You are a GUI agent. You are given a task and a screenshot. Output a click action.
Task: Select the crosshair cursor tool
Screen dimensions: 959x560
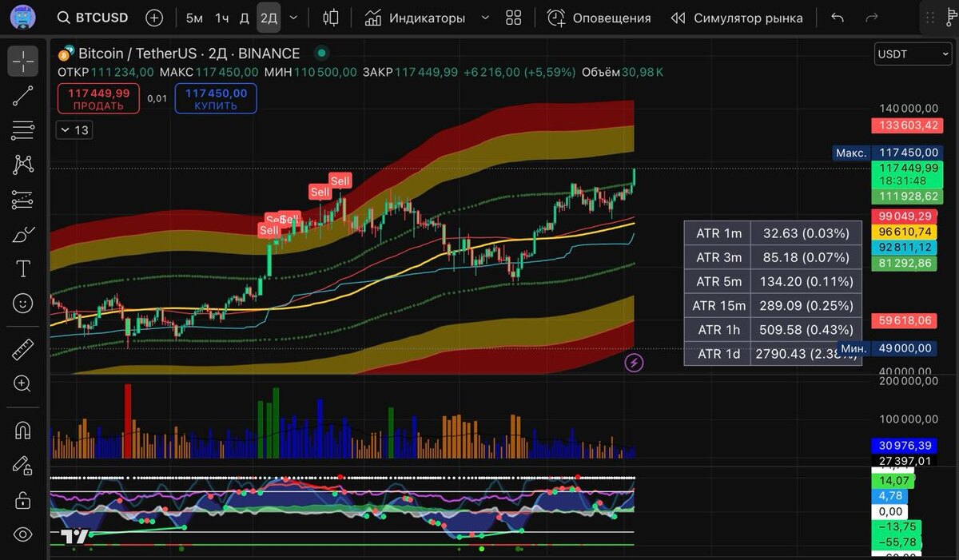[x=23, y=61]
